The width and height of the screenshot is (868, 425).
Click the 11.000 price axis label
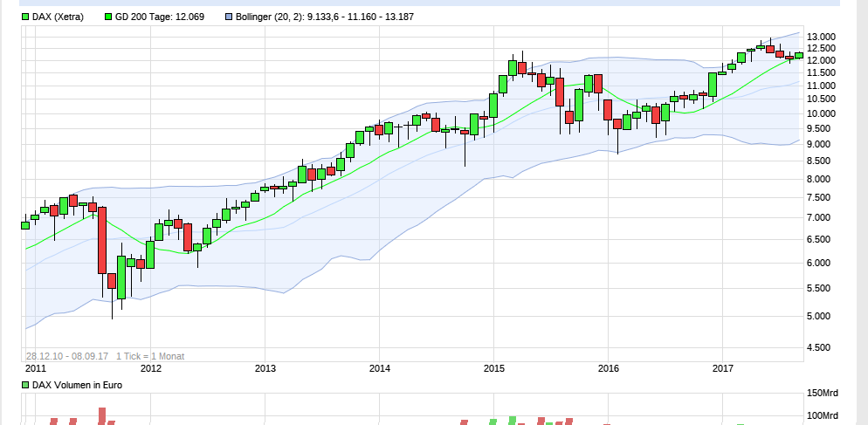821,86
